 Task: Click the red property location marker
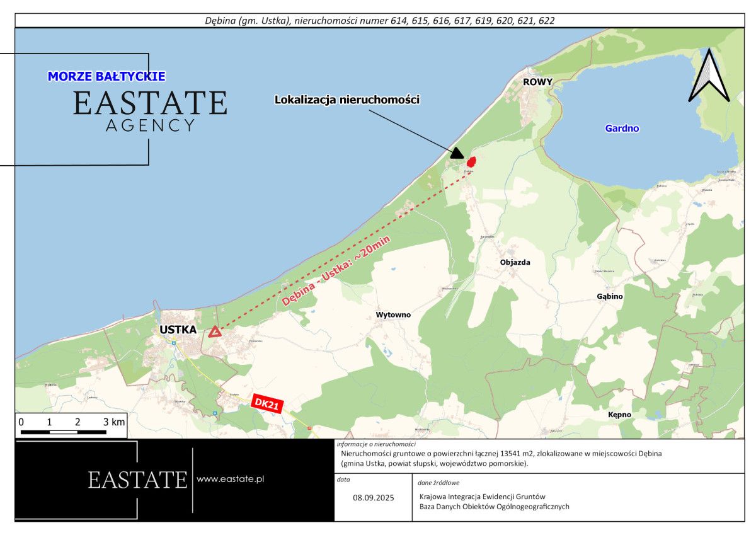tap(472, 163)
